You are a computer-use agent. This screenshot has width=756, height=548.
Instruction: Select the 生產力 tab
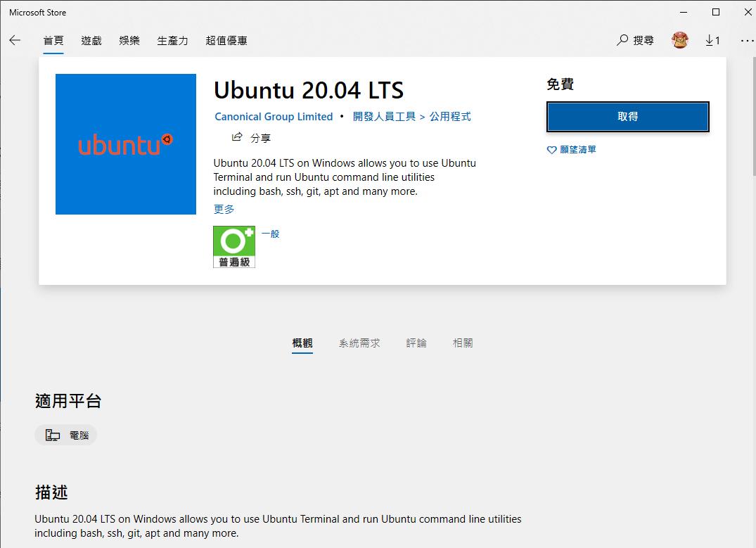click(x=172, y=41)
